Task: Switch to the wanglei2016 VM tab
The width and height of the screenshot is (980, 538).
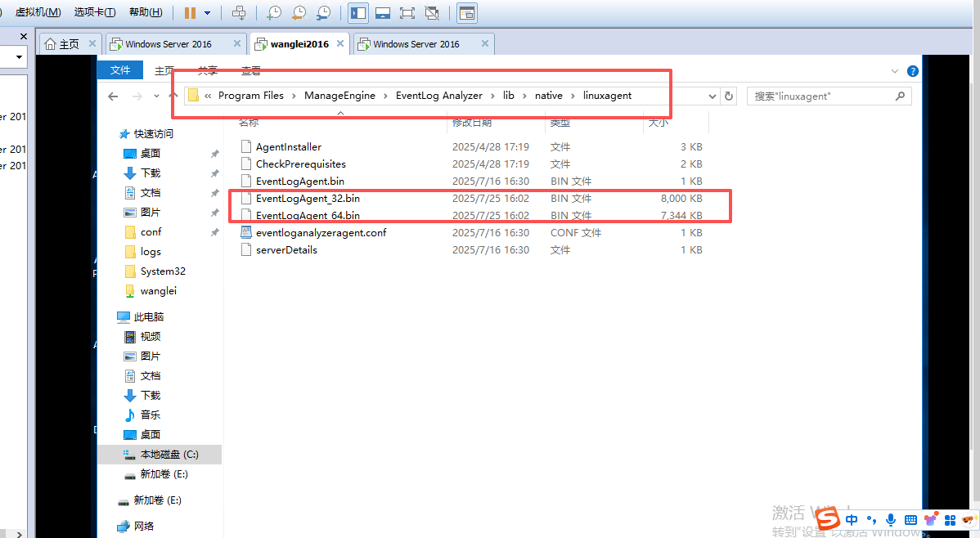Action: 299,44
